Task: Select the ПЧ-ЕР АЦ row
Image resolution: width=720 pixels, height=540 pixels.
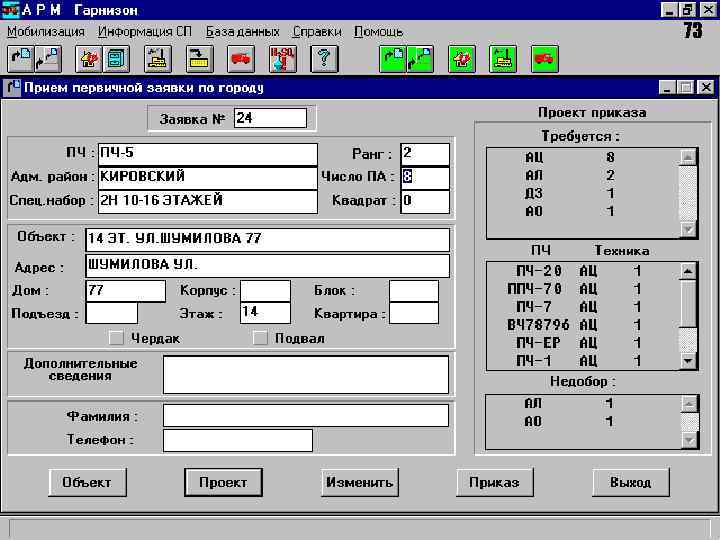Action: pyautogui.click(x=582, y=343)
